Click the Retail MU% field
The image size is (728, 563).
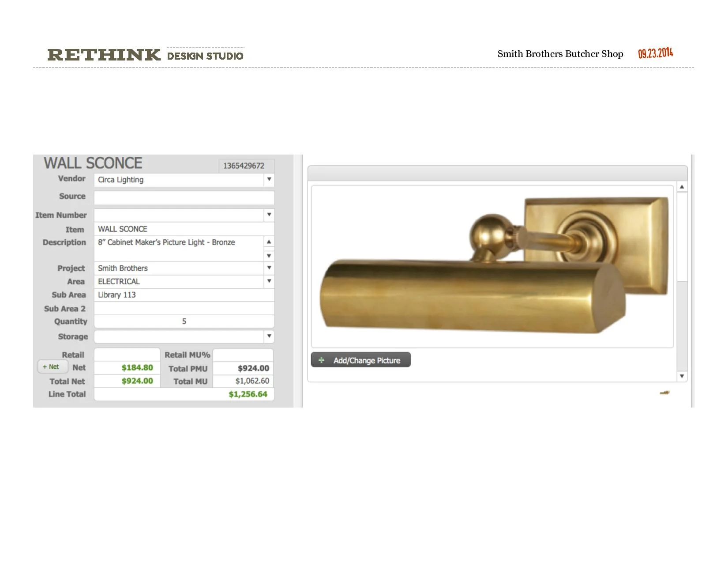pyautogui.click(x=243, y=355)
